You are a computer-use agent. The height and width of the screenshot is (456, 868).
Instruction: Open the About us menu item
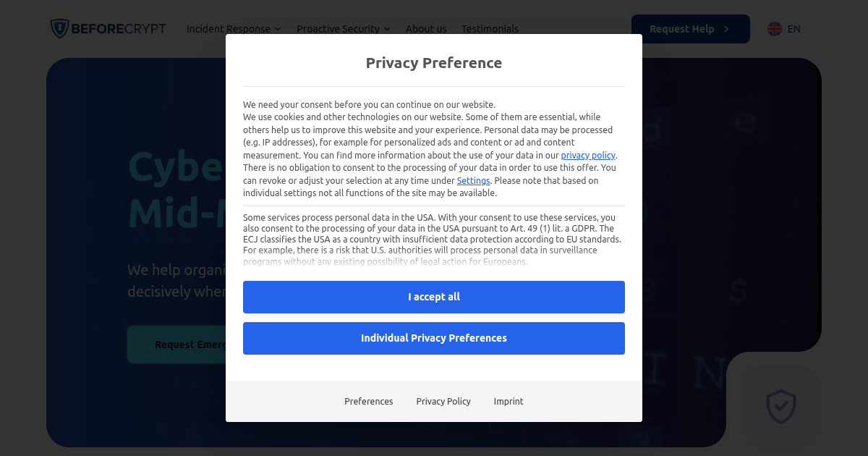tap(426, 29)
